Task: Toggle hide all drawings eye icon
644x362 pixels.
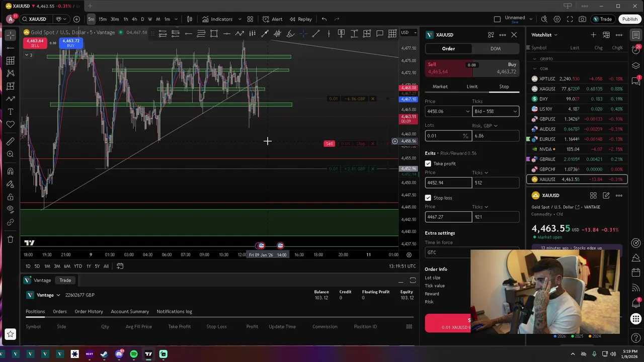Action: click(10, 209)
